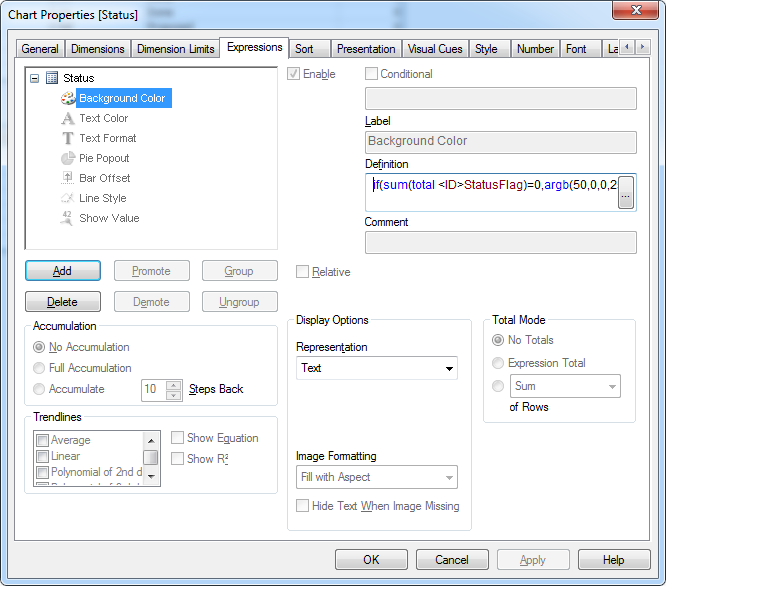Click the Status table chart icon
This screenshot has height=614, width=768.
click(52, 78)
